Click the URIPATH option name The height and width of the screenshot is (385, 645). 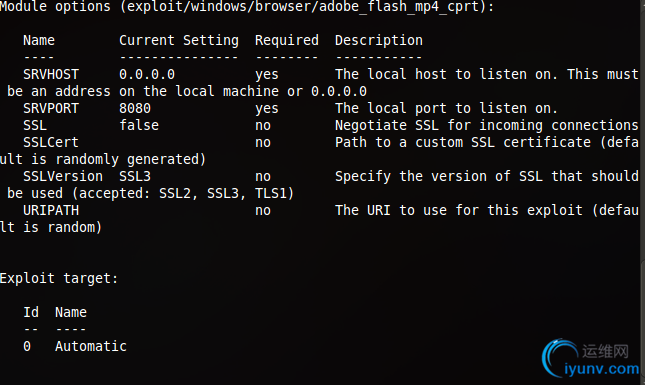click(51, 211)
